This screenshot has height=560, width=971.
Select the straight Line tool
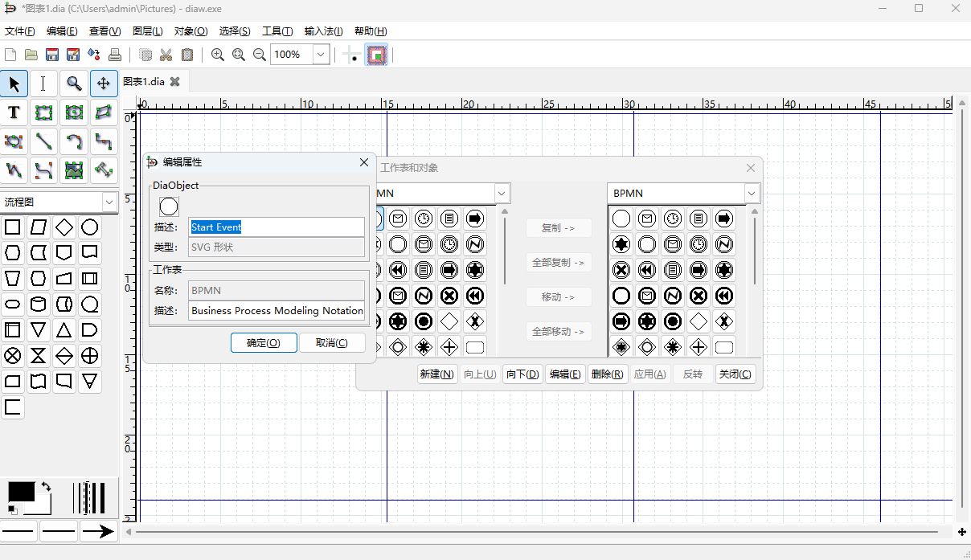click(x=43, y=141)
